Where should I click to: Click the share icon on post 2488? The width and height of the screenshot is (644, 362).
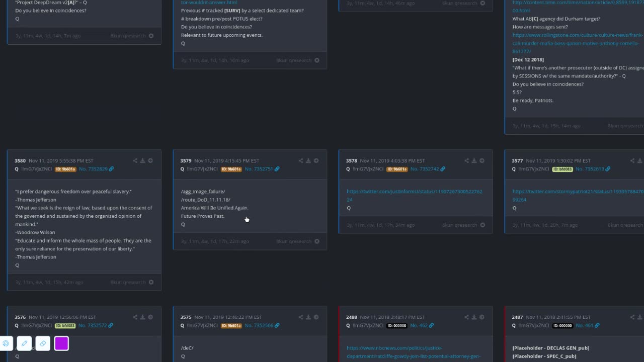[x=466, y=317]
